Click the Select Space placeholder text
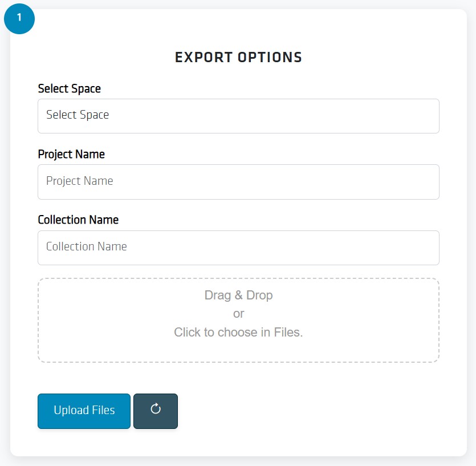This screenshot has width=476, height=466. [78, 115]
